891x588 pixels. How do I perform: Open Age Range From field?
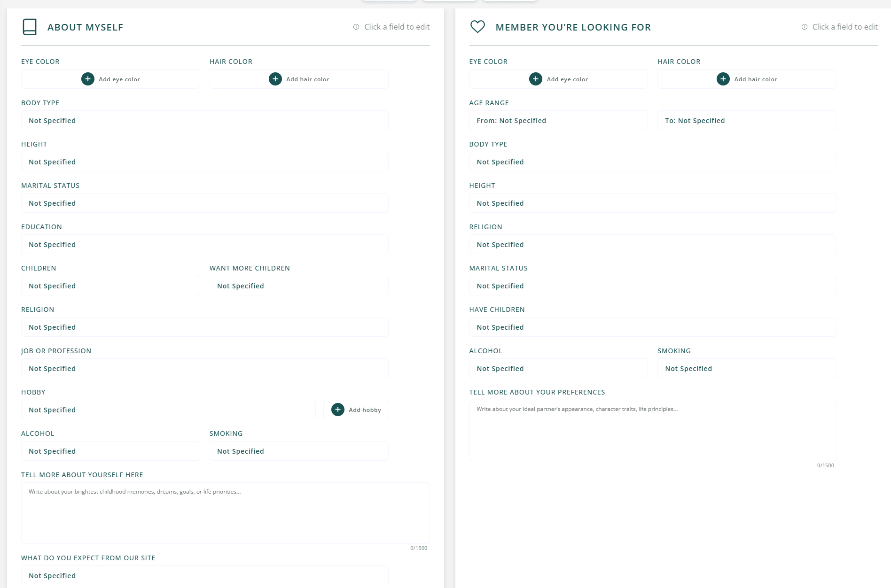[558, 120]
